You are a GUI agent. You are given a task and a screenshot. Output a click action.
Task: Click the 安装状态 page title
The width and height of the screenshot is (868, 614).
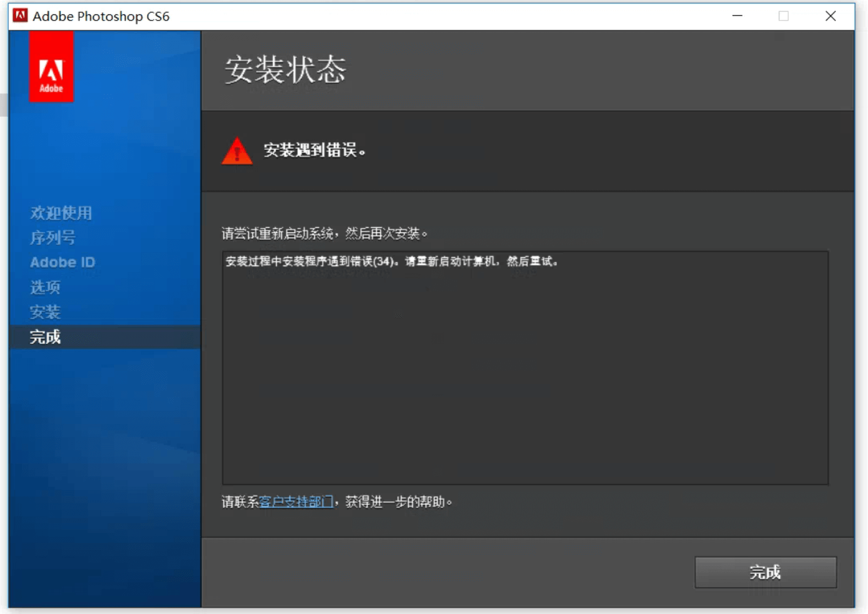(x=285, y=70)
